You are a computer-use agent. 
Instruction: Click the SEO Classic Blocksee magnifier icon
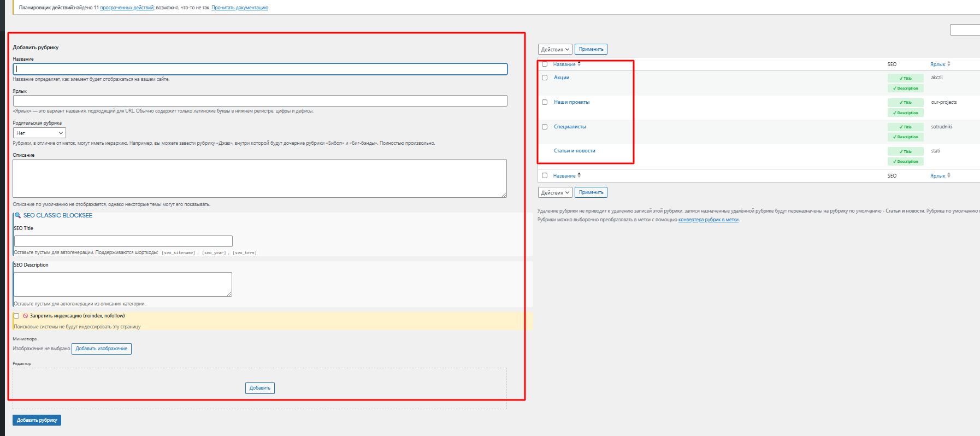point(17,215)
